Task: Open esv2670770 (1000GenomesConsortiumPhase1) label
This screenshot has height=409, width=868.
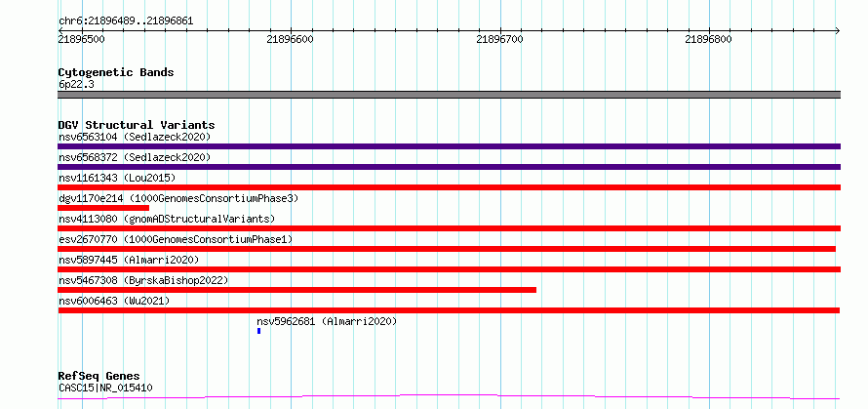Action: 176,239
